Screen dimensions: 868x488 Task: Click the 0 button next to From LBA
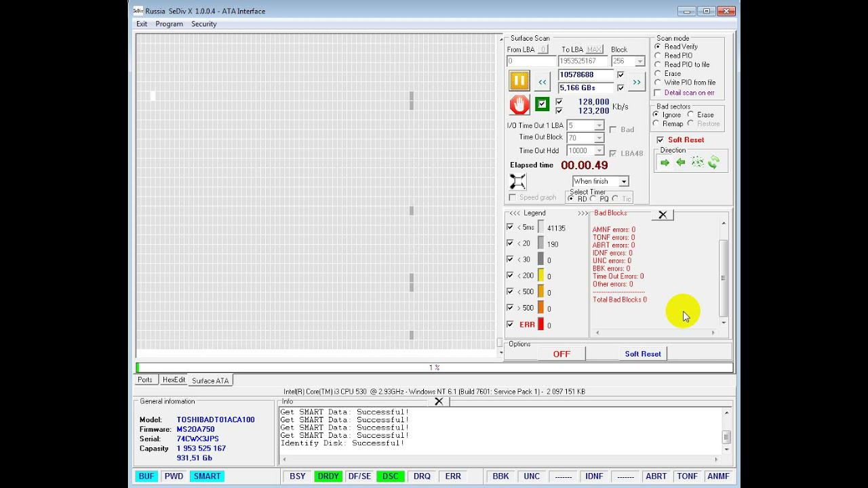pos(543,49)
